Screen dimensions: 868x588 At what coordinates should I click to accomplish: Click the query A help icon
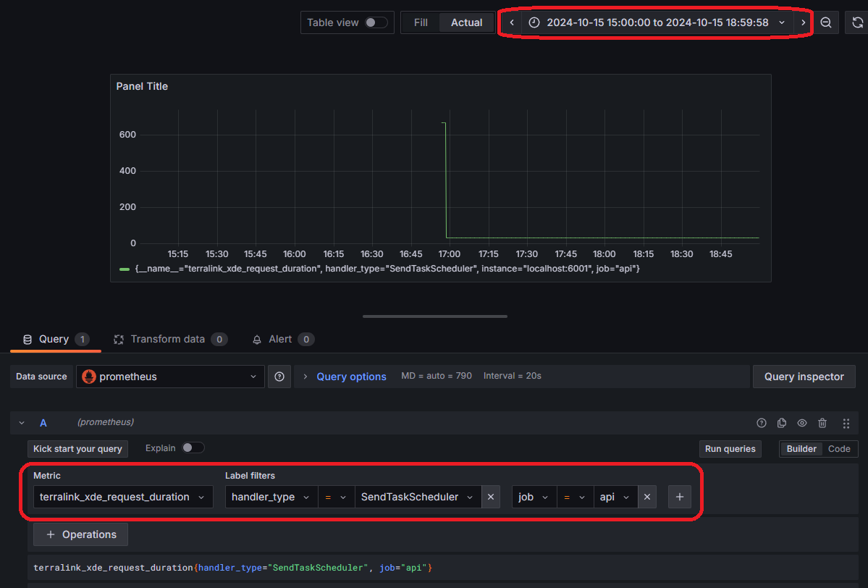pyautogui.click(x=762, y=423)
